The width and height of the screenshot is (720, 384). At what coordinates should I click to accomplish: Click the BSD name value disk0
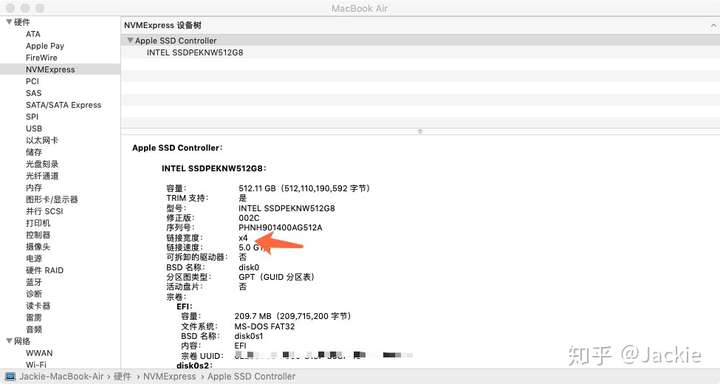click(x=249, y=267)
